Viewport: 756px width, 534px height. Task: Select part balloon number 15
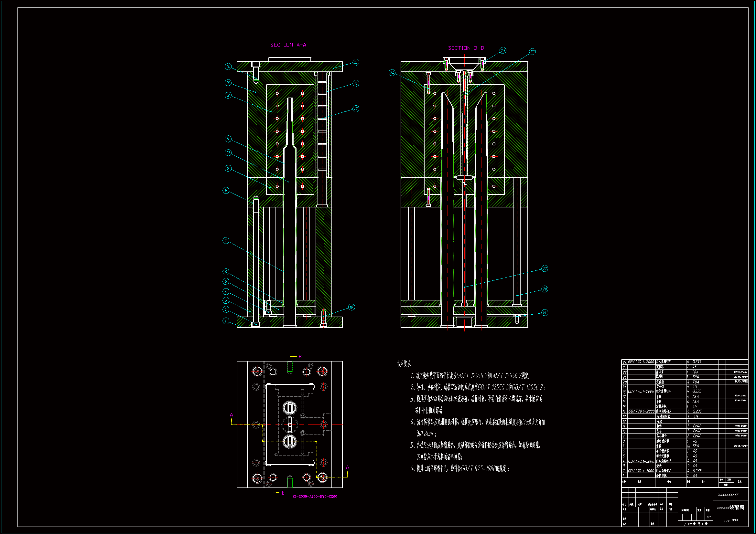point(356,62)
